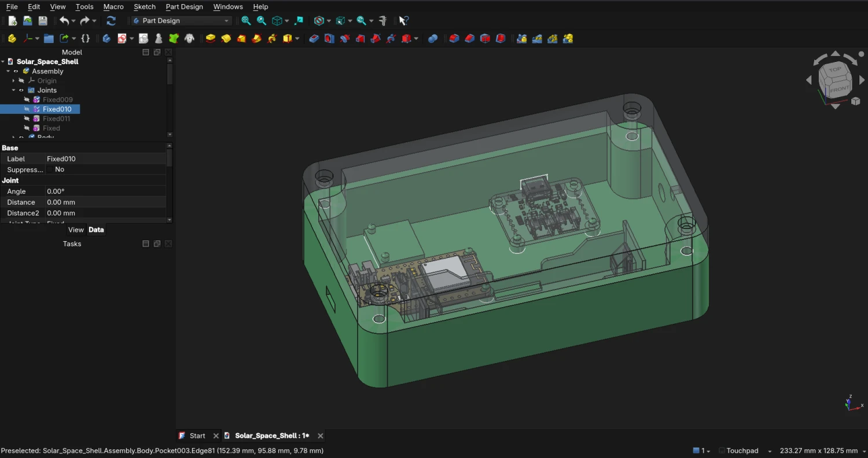Select the Additive Loft tool
Image resolution: width=868 pixels, height=458 pixels.
[242, 39]
